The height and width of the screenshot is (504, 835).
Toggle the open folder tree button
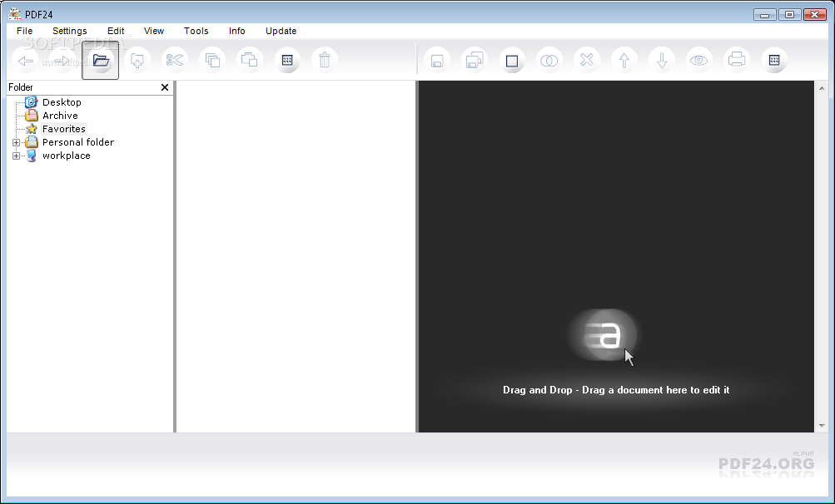(100, 60)
